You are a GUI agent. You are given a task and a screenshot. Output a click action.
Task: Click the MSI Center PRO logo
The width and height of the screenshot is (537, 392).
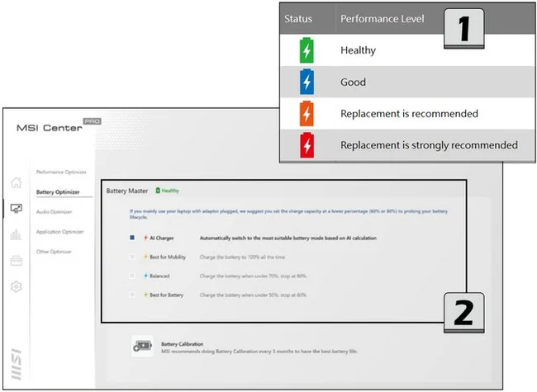59,126
